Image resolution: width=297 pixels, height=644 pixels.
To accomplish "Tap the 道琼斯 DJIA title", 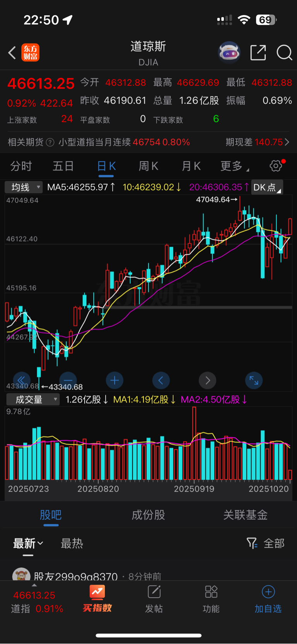I will (x=148, y=53).
